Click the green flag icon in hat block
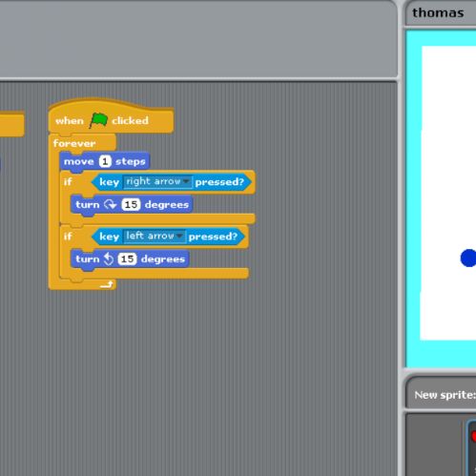Screen dimensions: 476x476 [98, 120]
